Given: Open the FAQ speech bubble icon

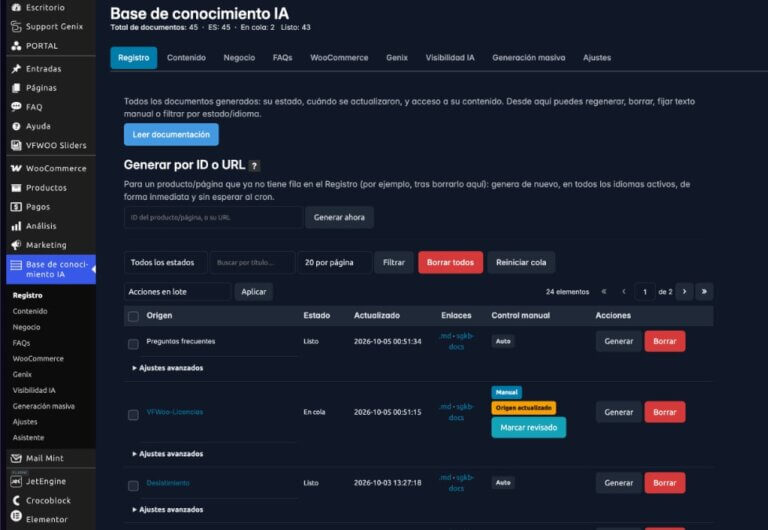Looking at the screenshot, I should point(16,107).
